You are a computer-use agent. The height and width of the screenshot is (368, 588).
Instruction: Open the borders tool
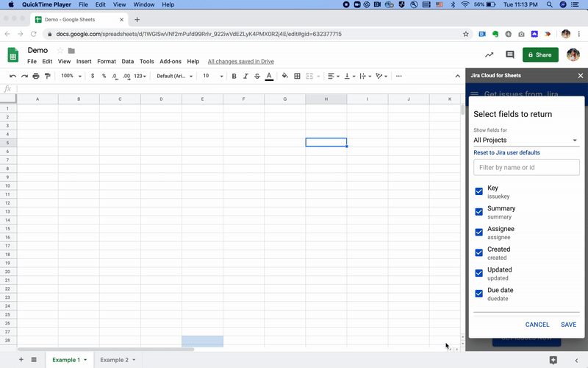298,77
